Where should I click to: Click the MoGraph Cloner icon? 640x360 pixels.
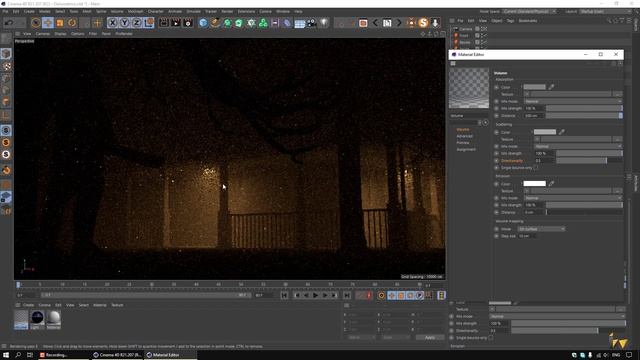[x=263, y=23]
